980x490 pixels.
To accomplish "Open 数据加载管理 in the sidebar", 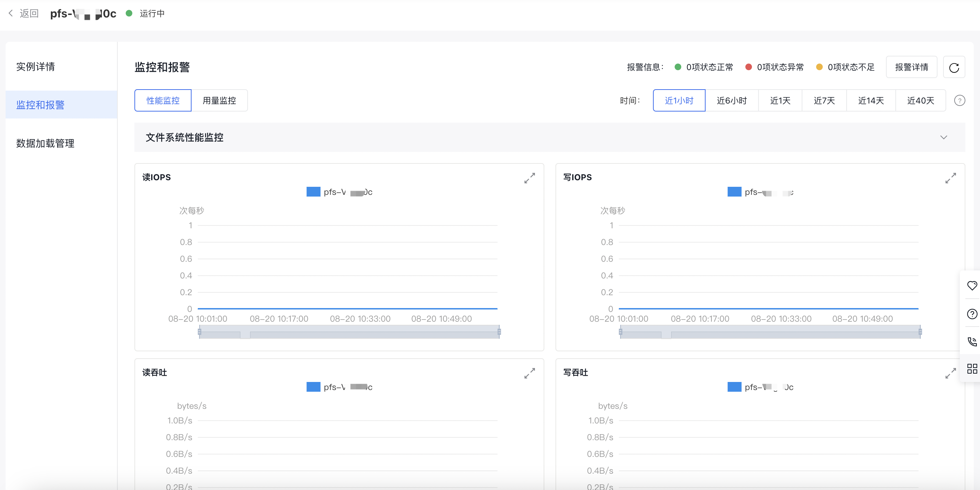I will 61,143.
